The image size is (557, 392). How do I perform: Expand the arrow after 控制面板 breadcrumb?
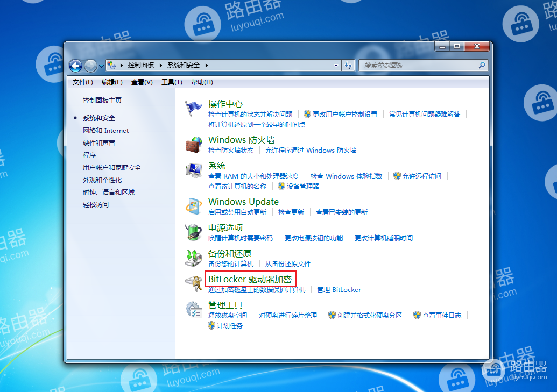click(x=160, y=66)
